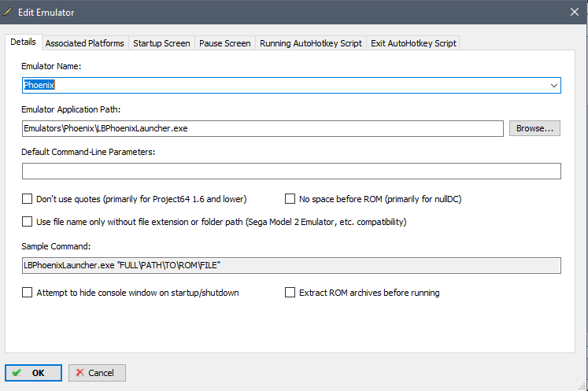Click Cancel to discard changes
Screen dimensions: 588x391
(97, 373)
